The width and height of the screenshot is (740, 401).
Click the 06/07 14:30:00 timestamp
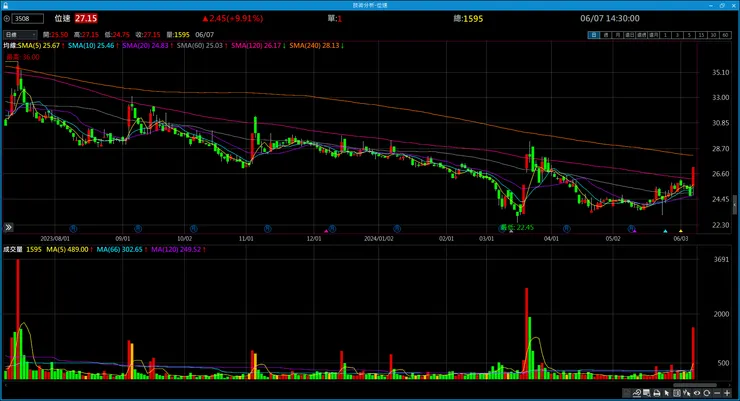click(x=610, y=18)
